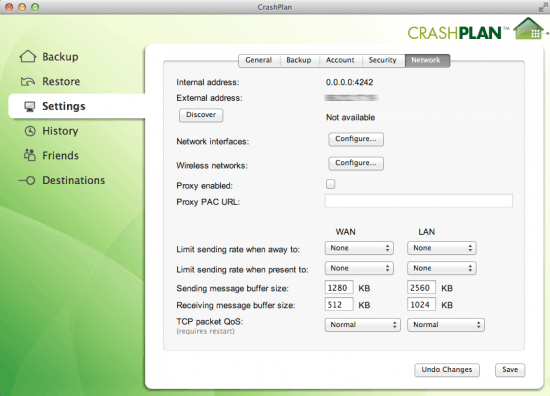Click the "TCP packet QoS:" label

click(210, 322)
